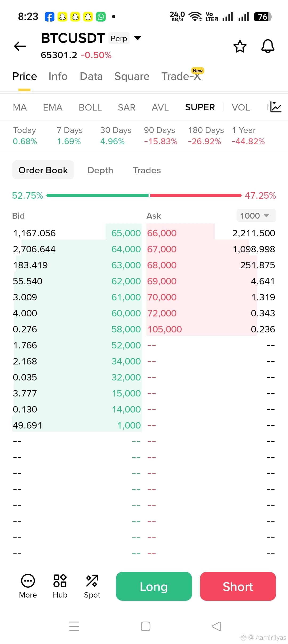Open chart indicator settings icon
This screenshot has width=288, height=644.
(x=276, y=107)
